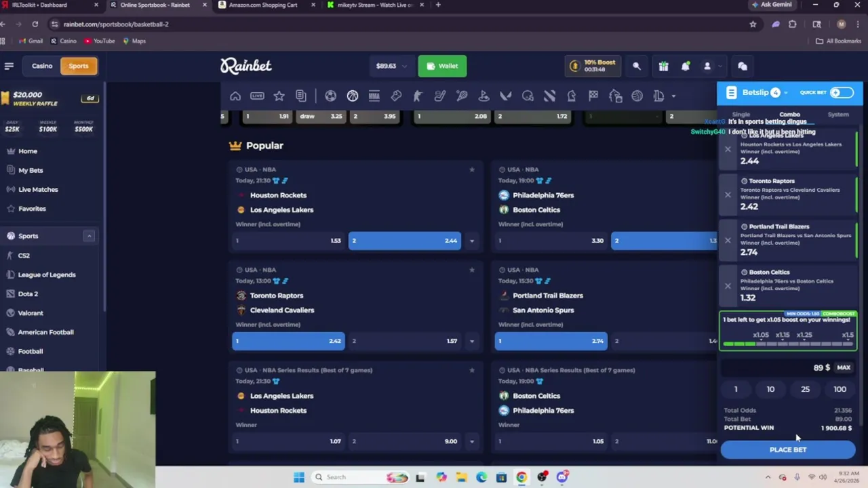Select the volleyball sport icon
Image resolution: width=868 pixels, height=488 pixels.
(x=637, y=96)
